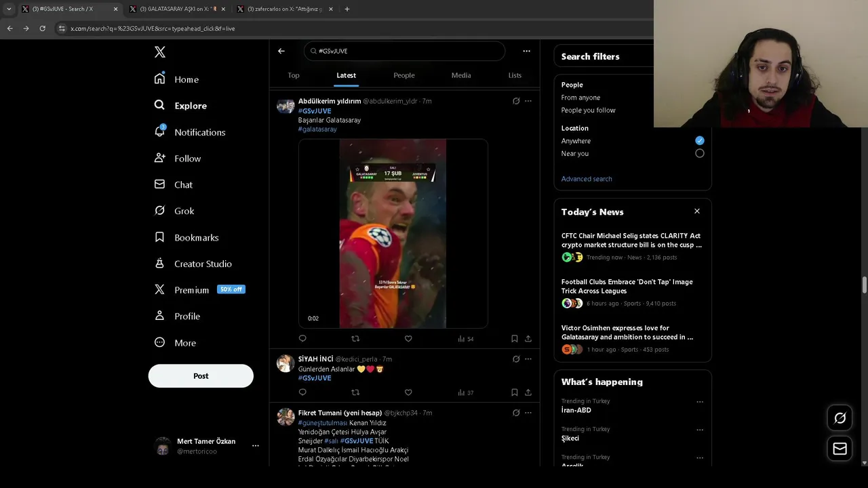Repost Abdülkerim yıldırım's post

(355, 338)
